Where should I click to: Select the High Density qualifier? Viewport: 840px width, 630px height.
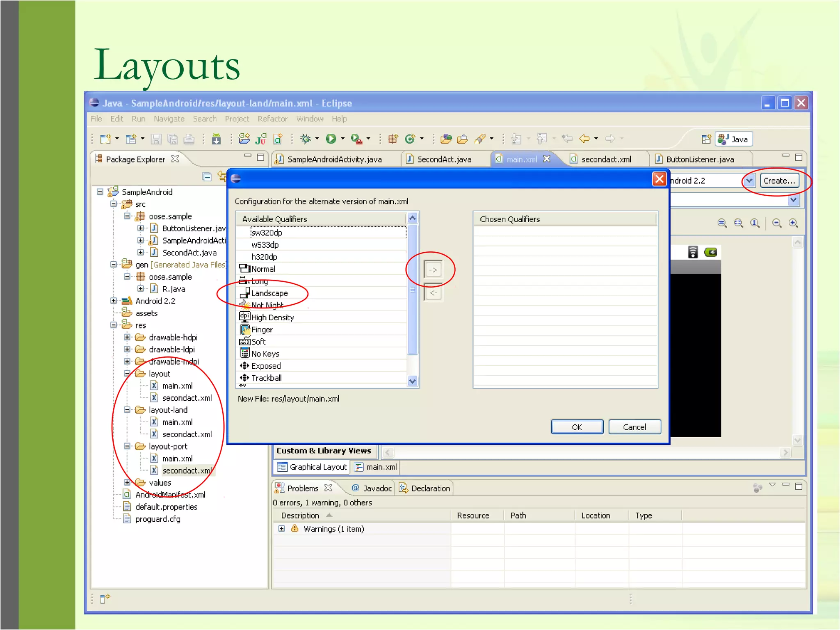click(x=272, y=317)
